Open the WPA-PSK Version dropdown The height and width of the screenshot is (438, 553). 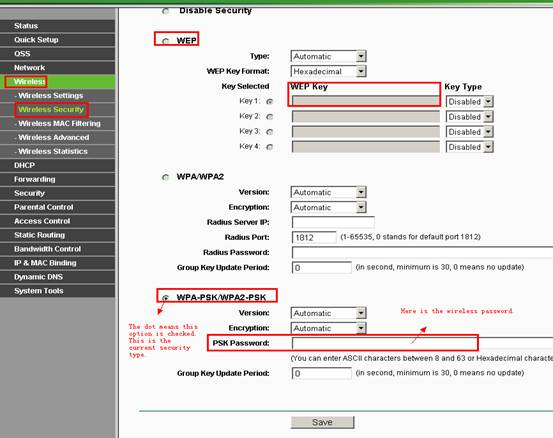click(x=328, y=313)
